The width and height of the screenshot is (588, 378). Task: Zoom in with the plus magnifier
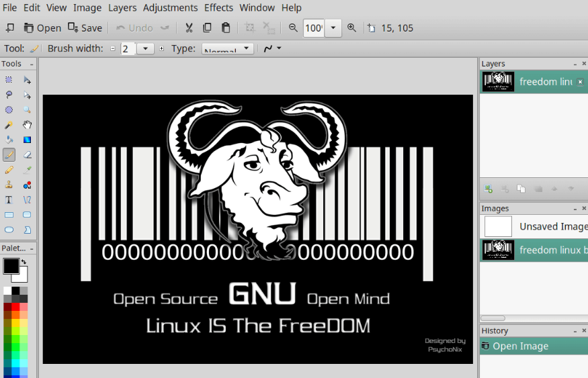coord(351,28)
